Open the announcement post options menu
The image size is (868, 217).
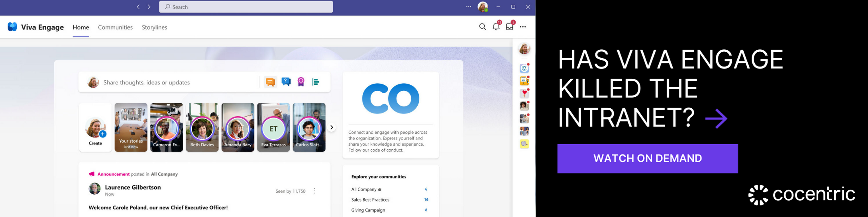[x=314, y=191]
